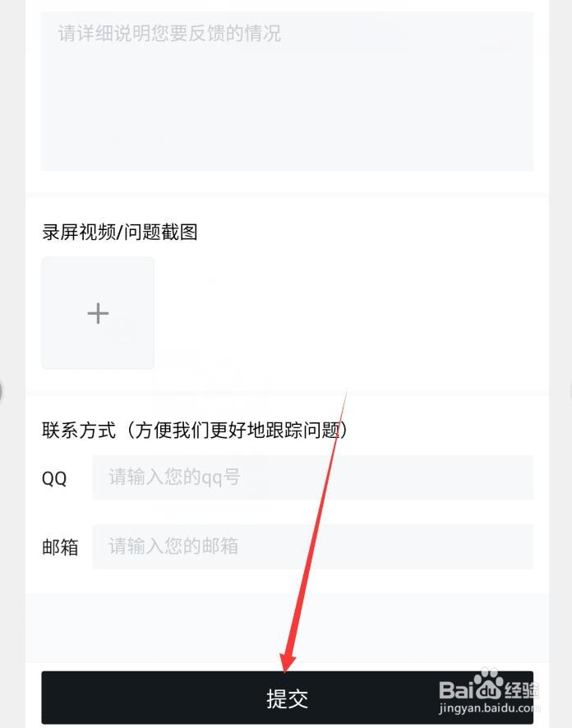Click the 邮箱 field label

[60, 547]
